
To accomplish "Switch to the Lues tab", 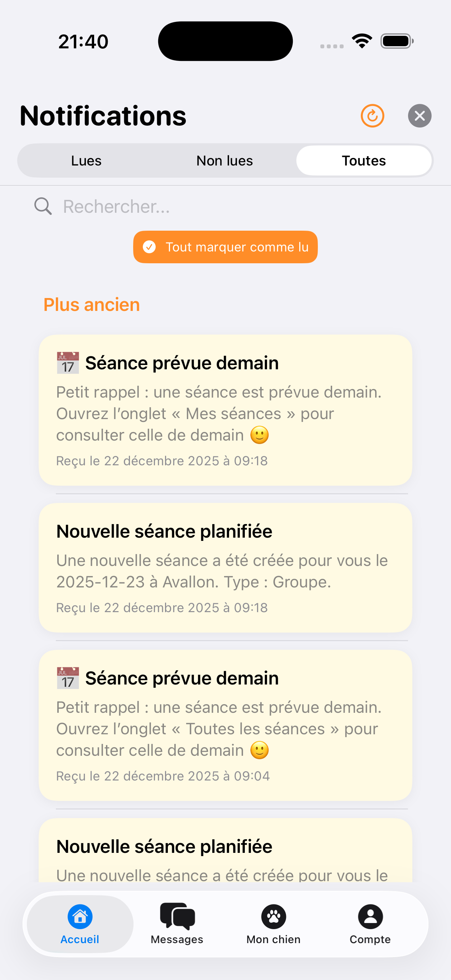I will click(x=86, y=160).
